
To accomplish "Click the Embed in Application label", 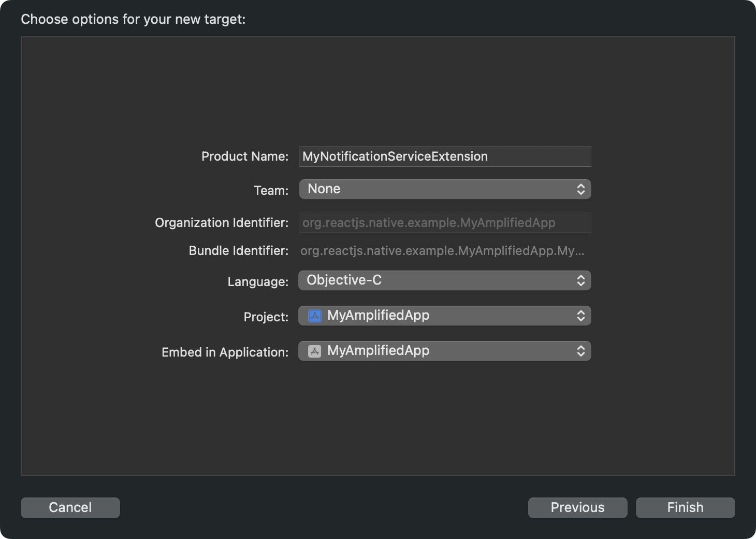I will click(x=225, y=352).
